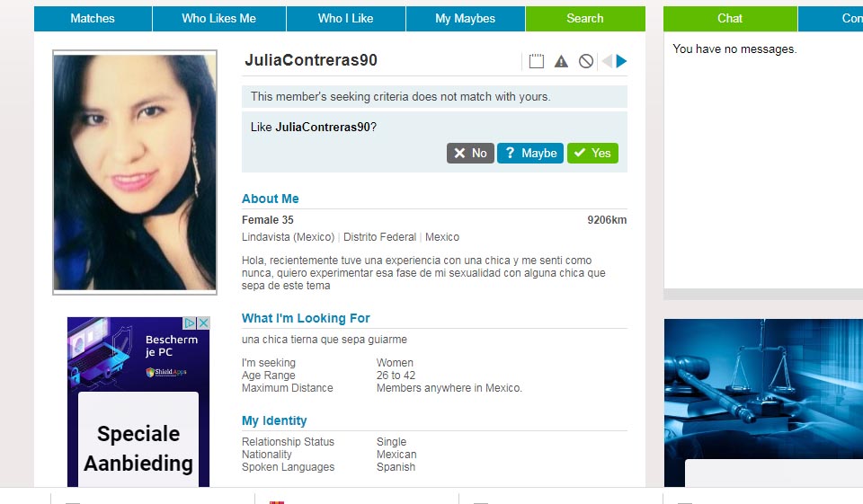Switch to Who Likes Me tab

(x=218, y=19)
